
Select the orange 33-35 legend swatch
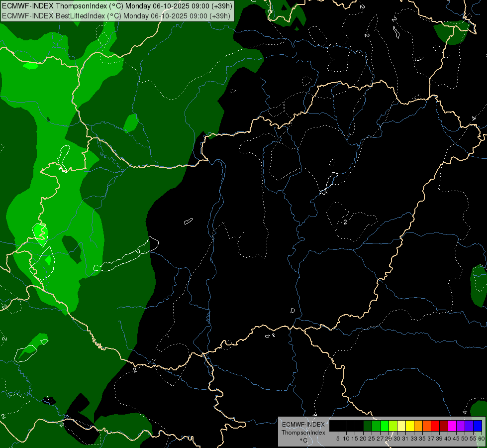click(x=418, y=426)
